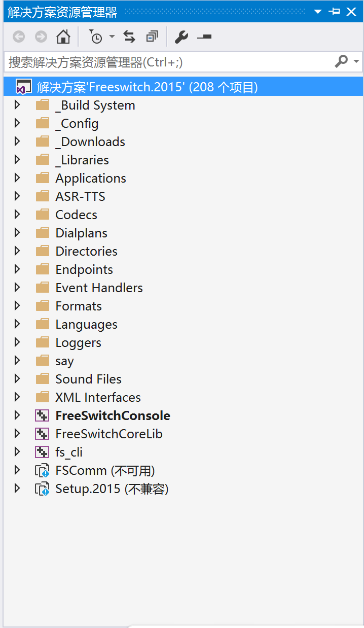Viewport: 364px width, 628px height.
Task: Click the 解决方案资源管理器 panel title
Action: pos(62,12)
